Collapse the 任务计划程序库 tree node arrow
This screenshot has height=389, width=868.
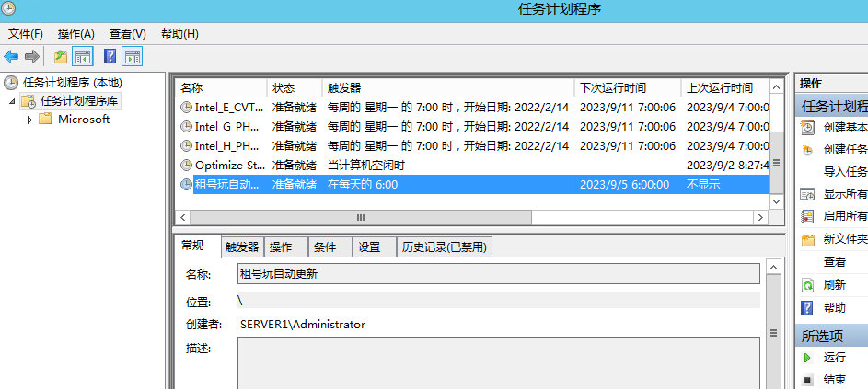pos(12,101)
